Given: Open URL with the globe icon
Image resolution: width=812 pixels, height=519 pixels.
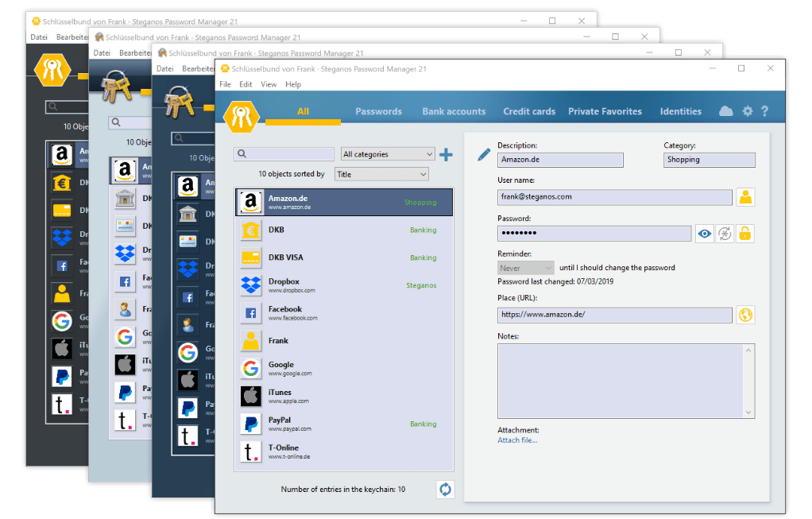Looking at the screenshot, I should coord(745,315).
